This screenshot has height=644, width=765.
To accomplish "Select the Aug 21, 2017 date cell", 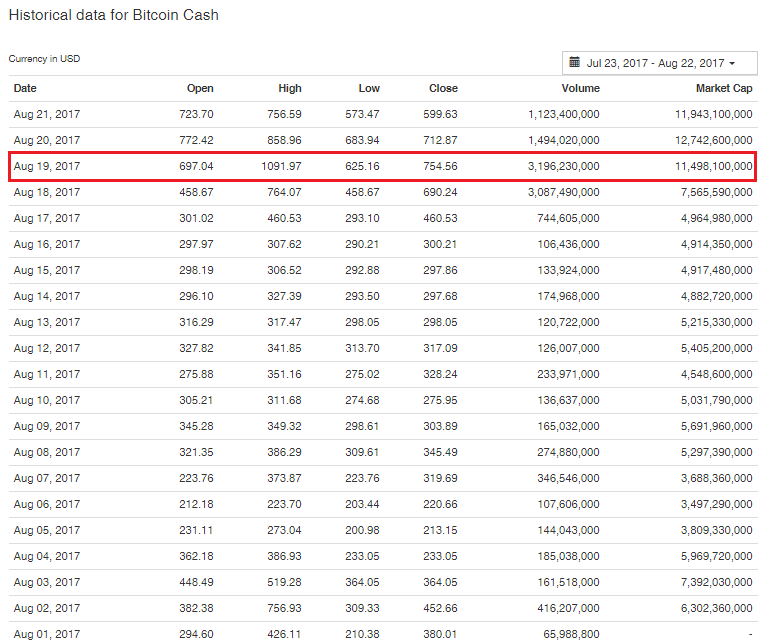I will pyautogui.click(x=47, y=114).
